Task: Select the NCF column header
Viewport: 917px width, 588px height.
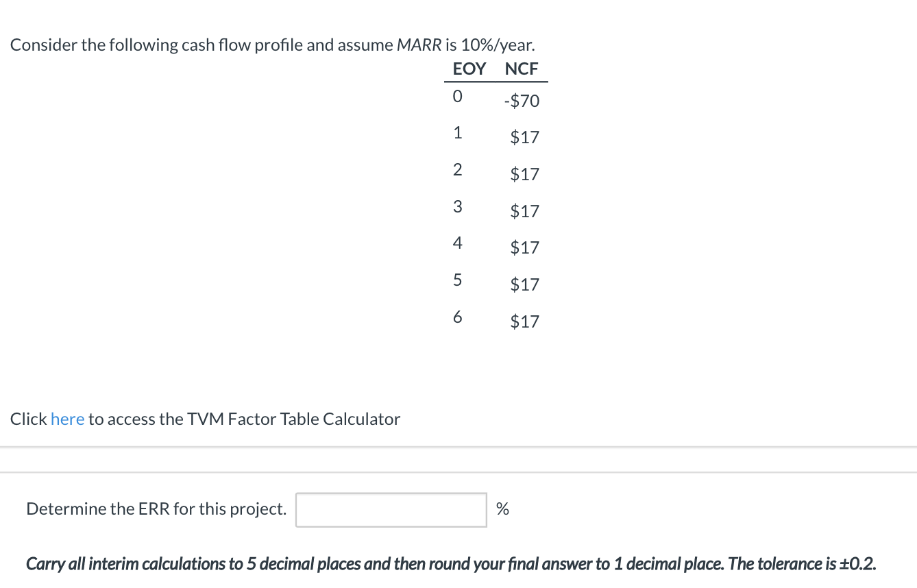Action: [x=521, y=69]
